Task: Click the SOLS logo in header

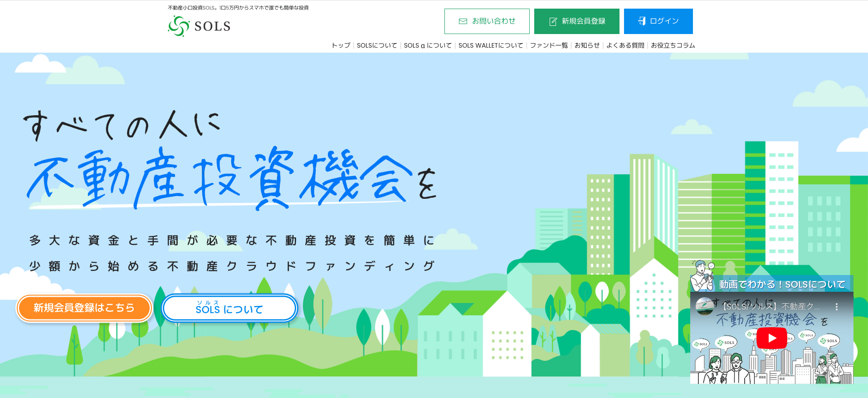Action: [199, 26]
